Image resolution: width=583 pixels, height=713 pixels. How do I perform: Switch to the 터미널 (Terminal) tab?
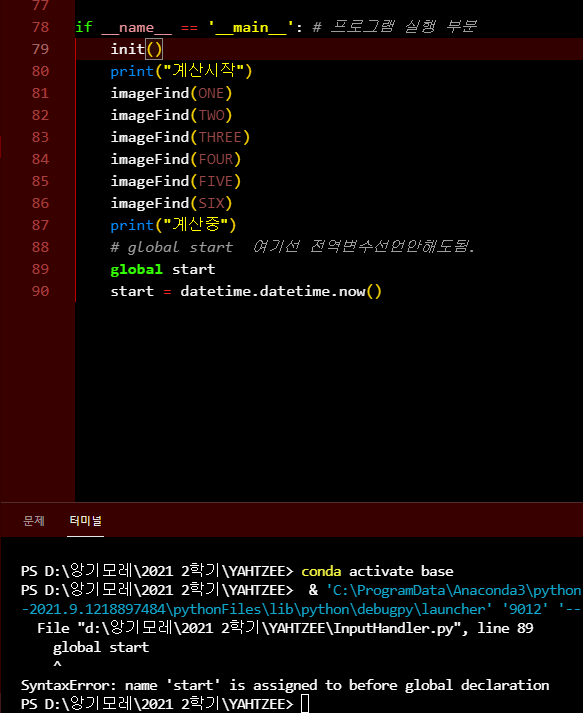click(85, 521)
